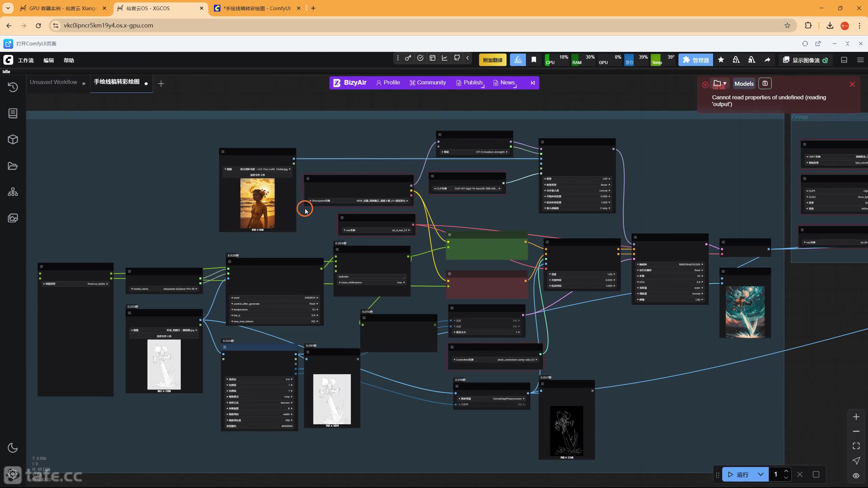Open run options dropdown chevron
The image size is (868, 488).
coord(761,474)
